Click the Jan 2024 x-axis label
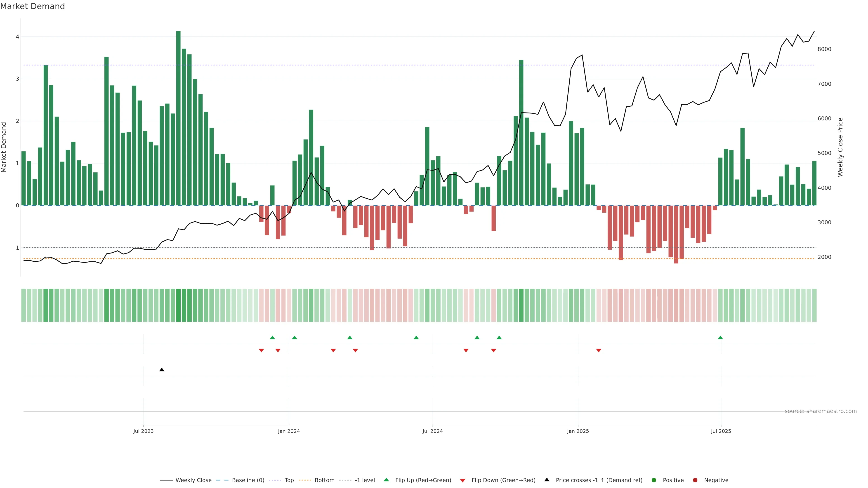The image size is (868, 488). [289, 431]
